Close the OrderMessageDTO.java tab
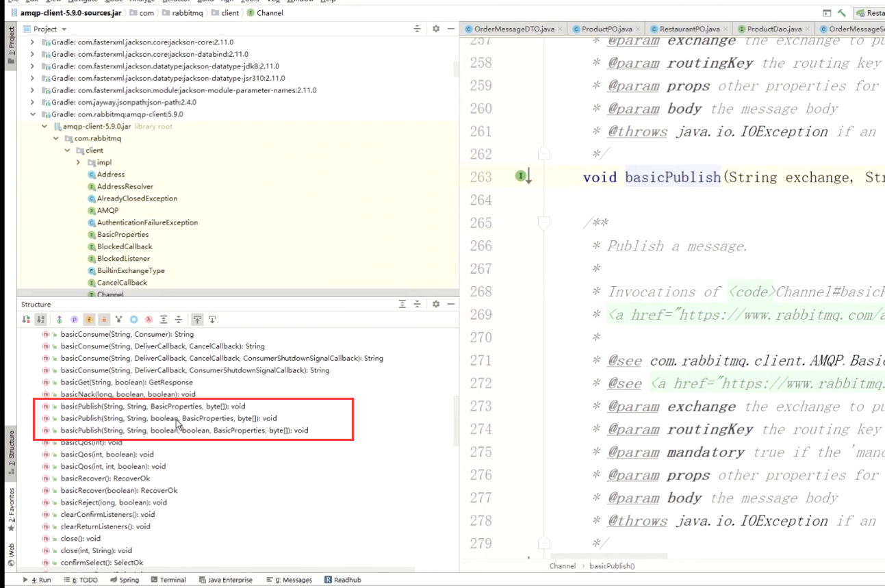885x588 pixels. pyautogui.click(x=561, y=29)
